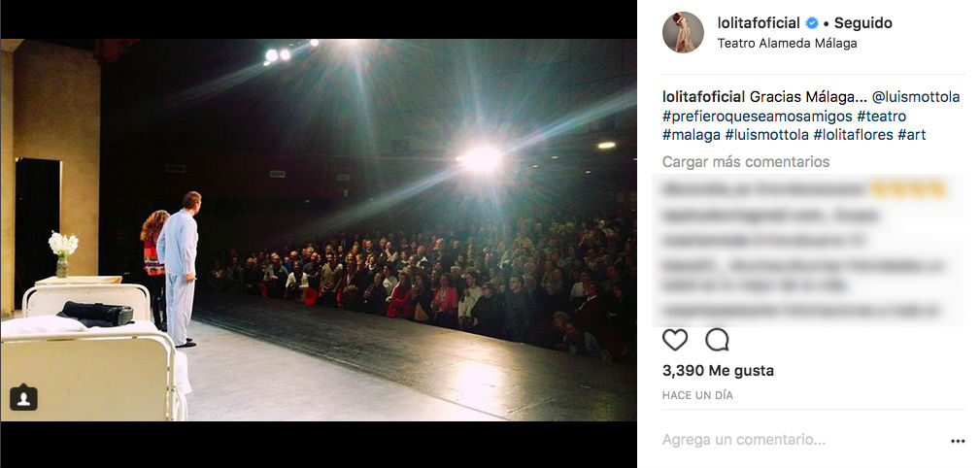The width and height of the screenshot is (980, 468).
Task: Open the #luismottola hashtag
Action: (x=766, y=134)
